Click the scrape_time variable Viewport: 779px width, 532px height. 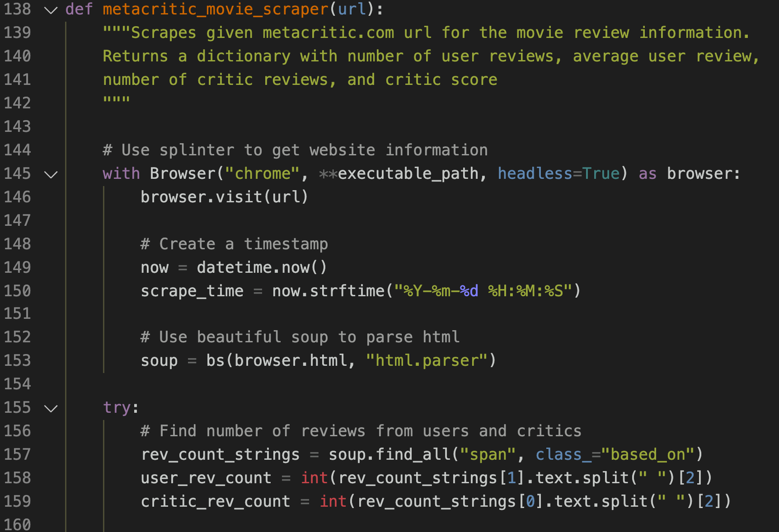192,291
